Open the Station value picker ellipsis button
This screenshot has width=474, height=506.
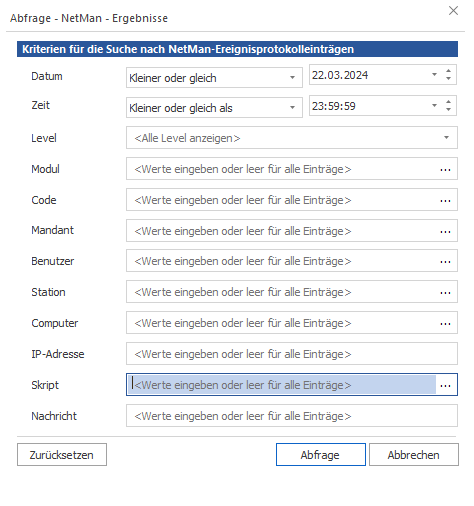point(445,293)
